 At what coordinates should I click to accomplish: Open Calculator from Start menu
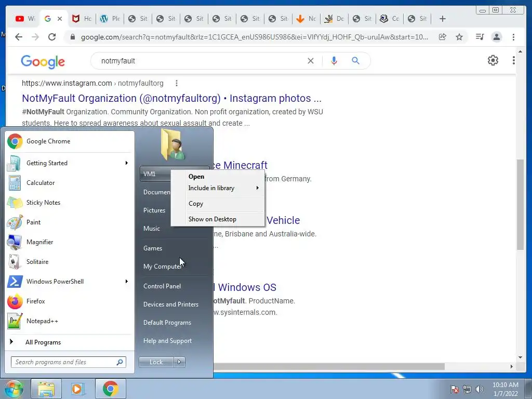(x=70, y=183)
